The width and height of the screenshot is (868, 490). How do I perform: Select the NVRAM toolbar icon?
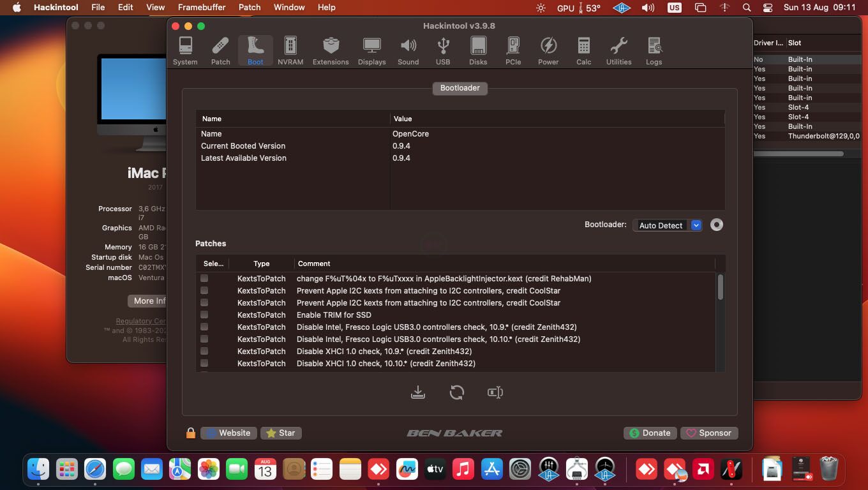(290, 50)
